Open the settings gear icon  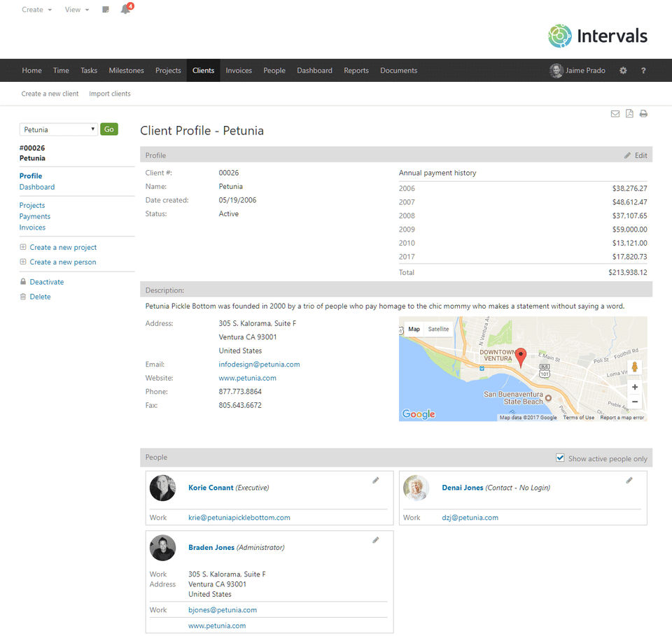point(623,71)
